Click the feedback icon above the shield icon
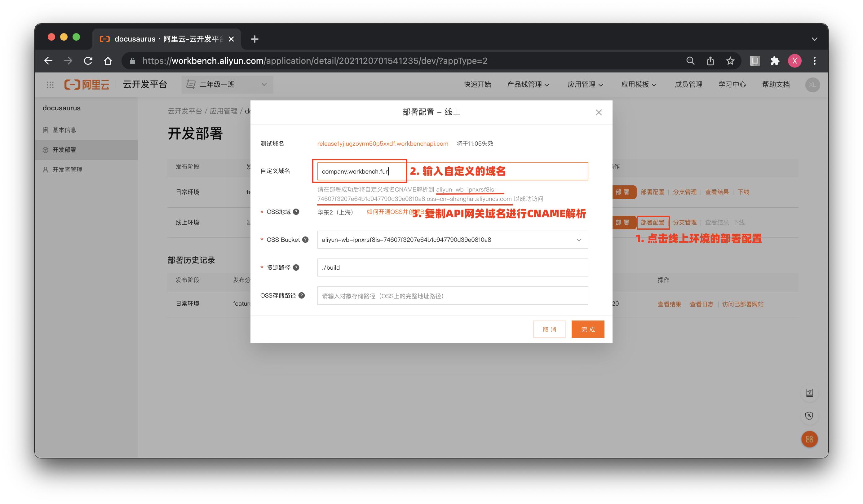 pyautogui.click(x=810, y=393)
